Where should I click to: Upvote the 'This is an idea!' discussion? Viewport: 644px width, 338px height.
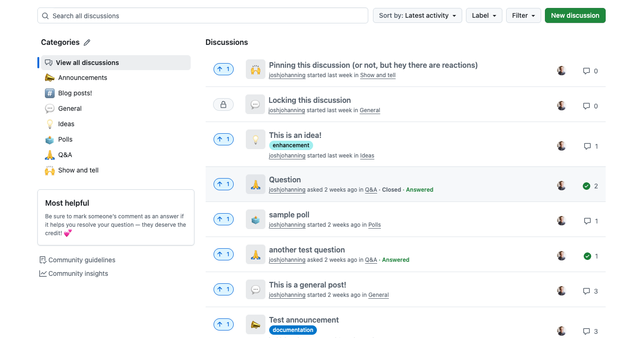223,139
